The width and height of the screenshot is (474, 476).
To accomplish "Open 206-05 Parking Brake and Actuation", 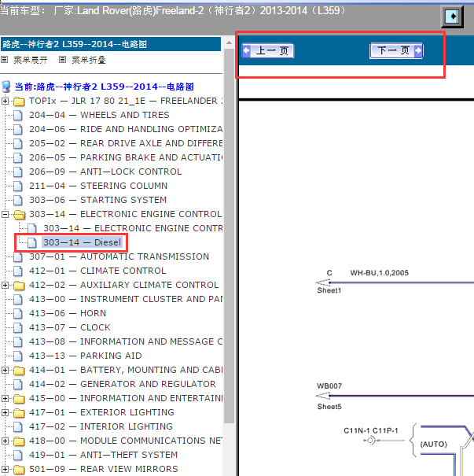I will coord(126,157).
